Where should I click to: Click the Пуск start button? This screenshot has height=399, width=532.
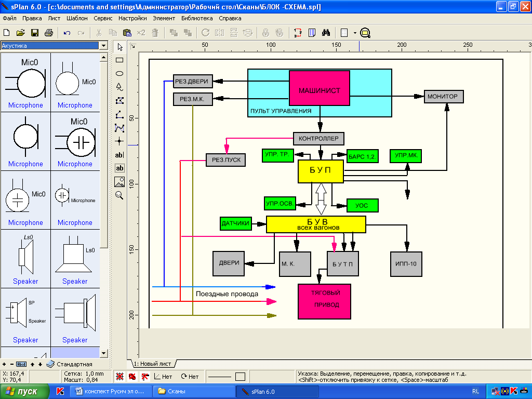[24, 392]
